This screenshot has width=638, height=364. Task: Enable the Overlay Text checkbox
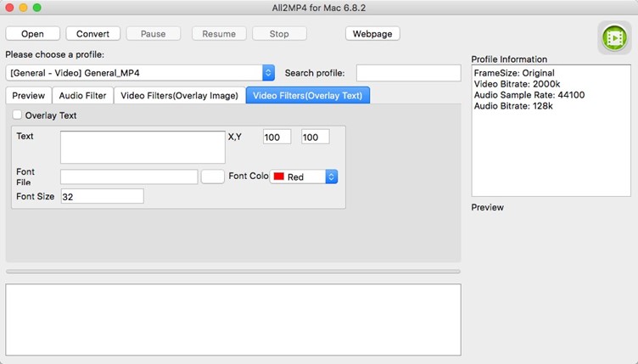click(17, 115)
